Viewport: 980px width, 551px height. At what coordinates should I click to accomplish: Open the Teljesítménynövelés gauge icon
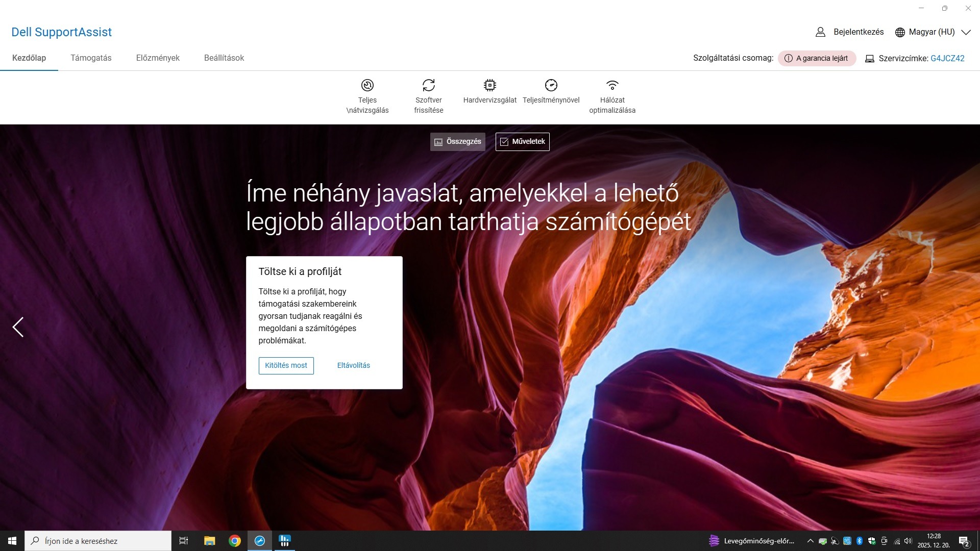coord(551,85)
